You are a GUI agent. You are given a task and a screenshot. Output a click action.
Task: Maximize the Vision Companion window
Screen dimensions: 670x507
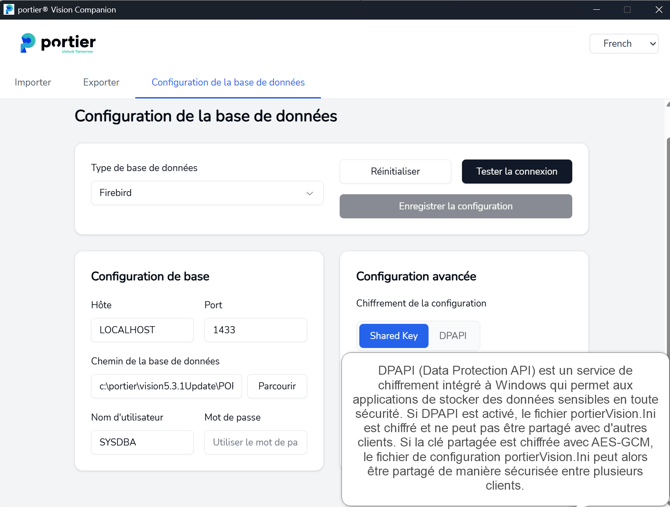pyautogui.click(x=627, y=9)
